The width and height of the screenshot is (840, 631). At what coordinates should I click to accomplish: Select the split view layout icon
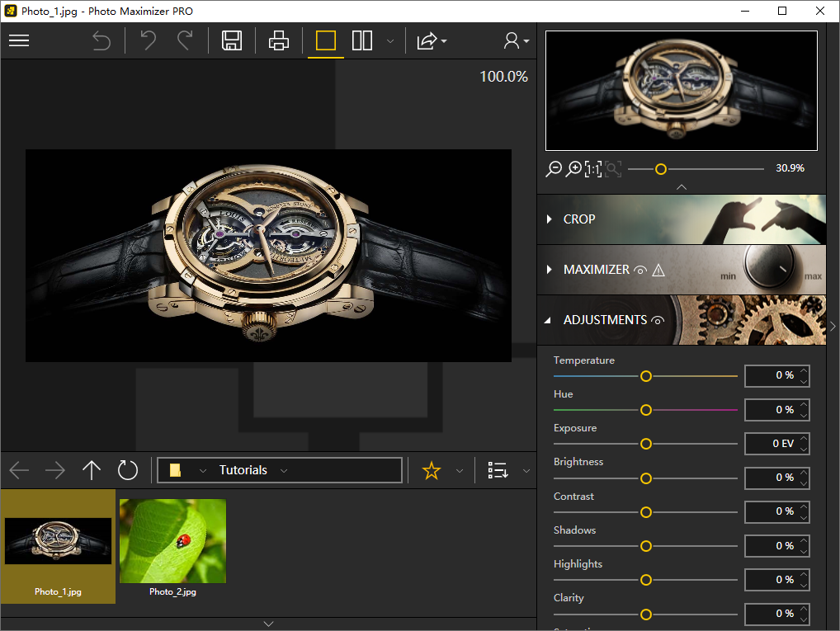(x=362, y=40)
